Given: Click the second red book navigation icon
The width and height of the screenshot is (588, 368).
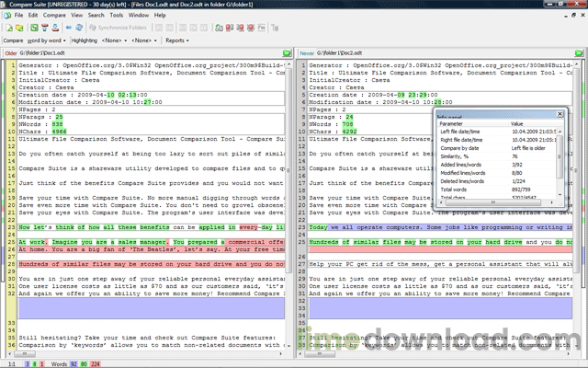Looking at the screenshot, I should click(240, 28).
